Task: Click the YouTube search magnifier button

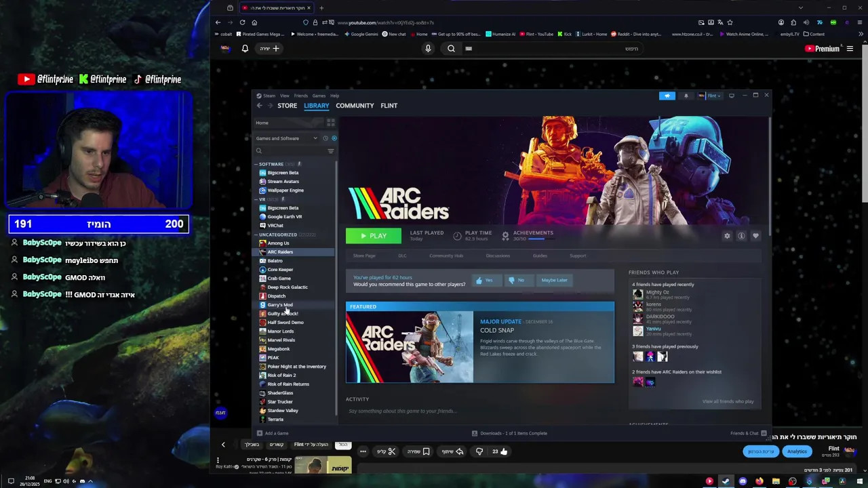Action: coord(451,49)
